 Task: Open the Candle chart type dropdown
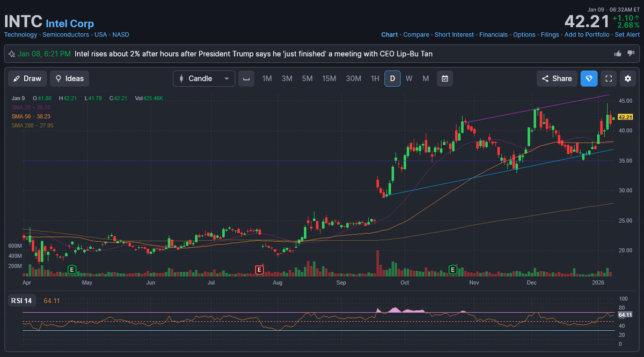pyautogui.click(x=204, y=78)
